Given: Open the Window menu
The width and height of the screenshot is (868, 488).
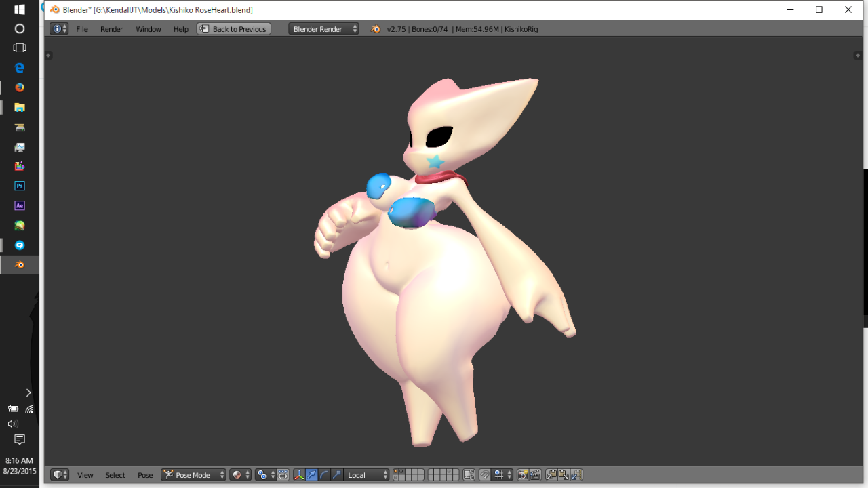Looking at the screenshot, I should [x=149, y=29].
